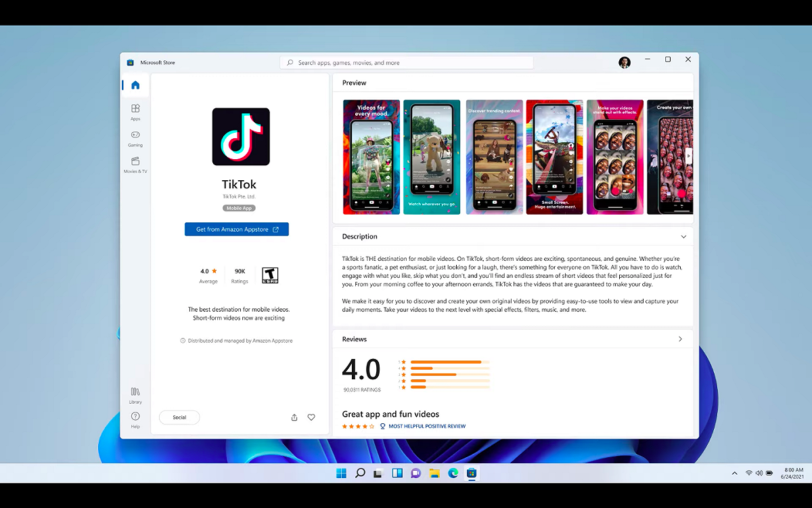
Task: Show hidden tray icons chevron
Action: click(735, 473)
